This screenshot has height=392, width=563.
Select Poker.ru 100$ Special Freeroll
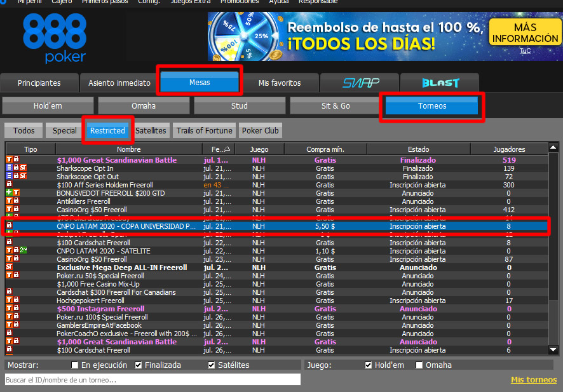276,317
